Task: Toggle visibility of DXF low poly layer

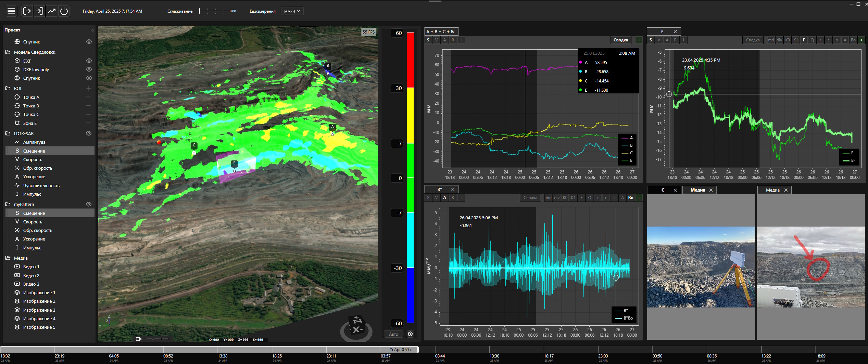Action: 89,69
